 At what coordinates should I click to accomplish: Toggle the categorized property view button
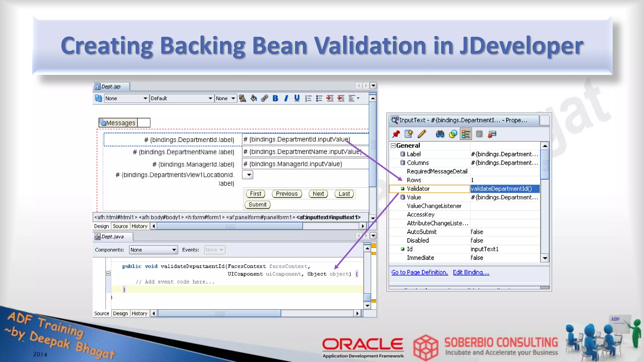click(x=466, y=134)
